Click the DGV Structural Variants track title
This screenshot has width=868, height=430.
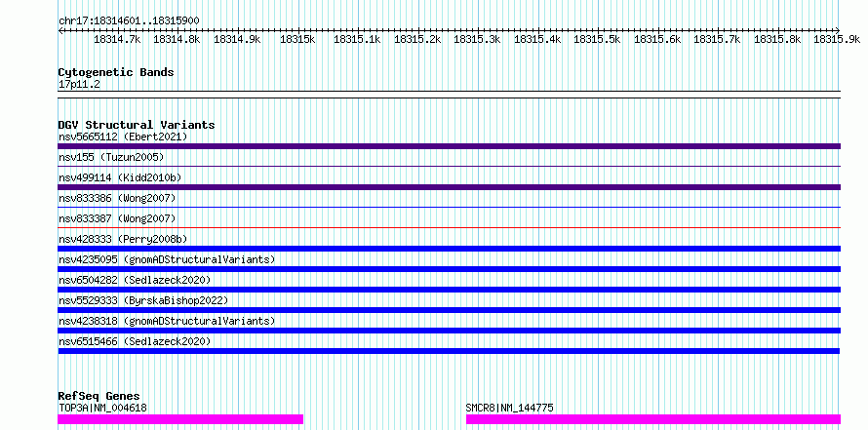(x=137, y=125)
